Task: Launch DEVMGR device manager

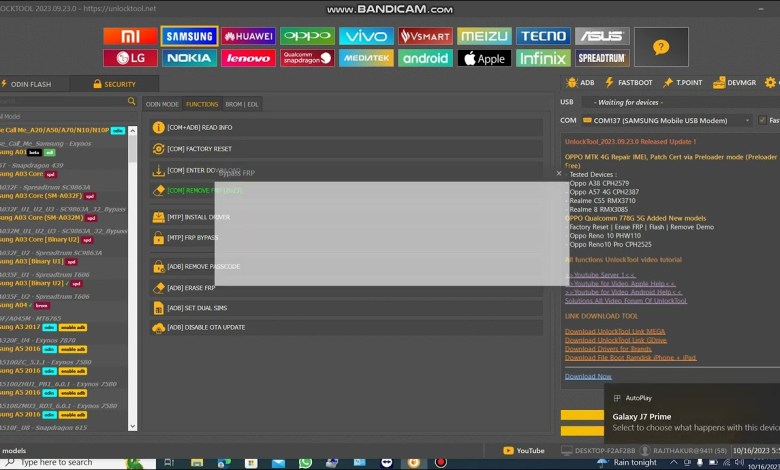Action: (x=735, y=83)
